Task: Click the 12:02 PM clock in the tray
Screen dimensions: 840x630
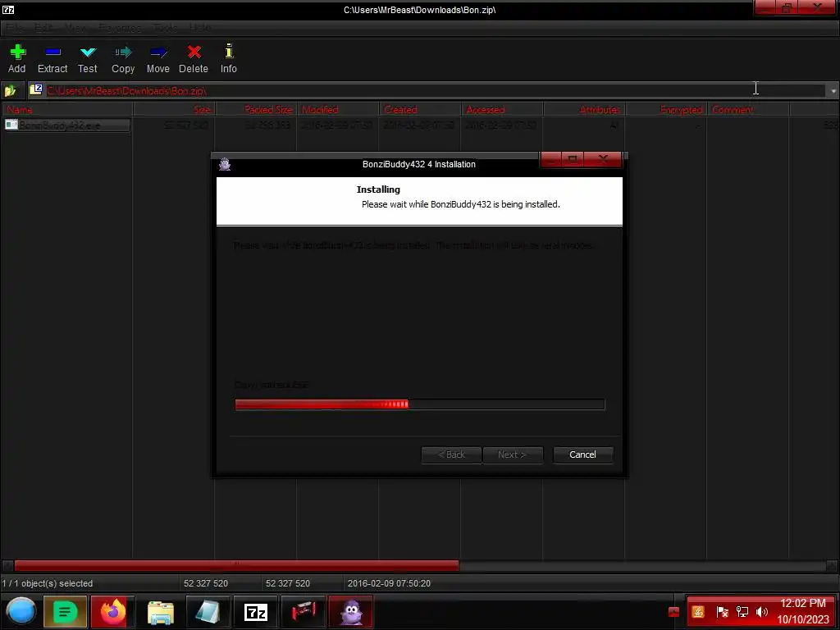Action: pos(802,603)
